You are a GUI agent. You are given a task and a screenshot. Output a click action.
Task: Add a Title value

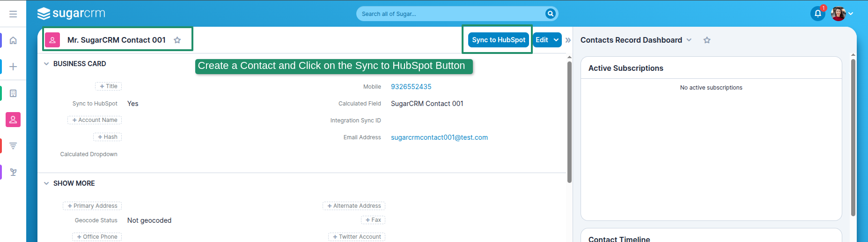tap(109, 86)
